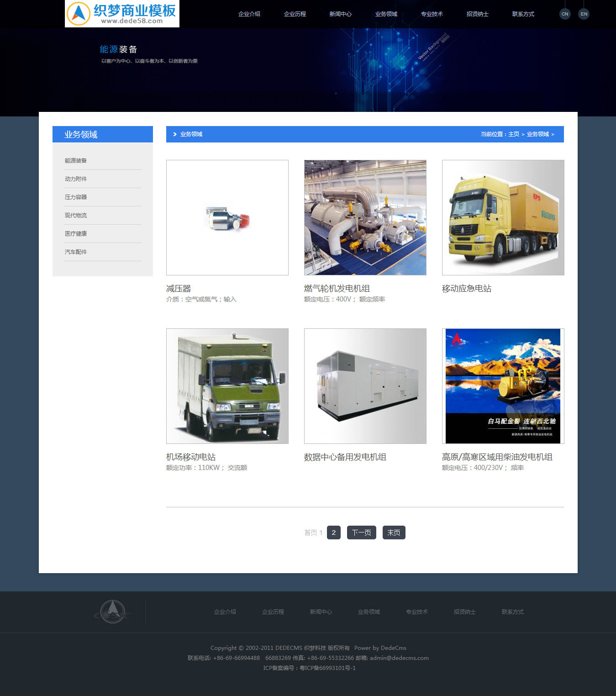
Task: Switch language with the EN icon
Action: (584, 14)
